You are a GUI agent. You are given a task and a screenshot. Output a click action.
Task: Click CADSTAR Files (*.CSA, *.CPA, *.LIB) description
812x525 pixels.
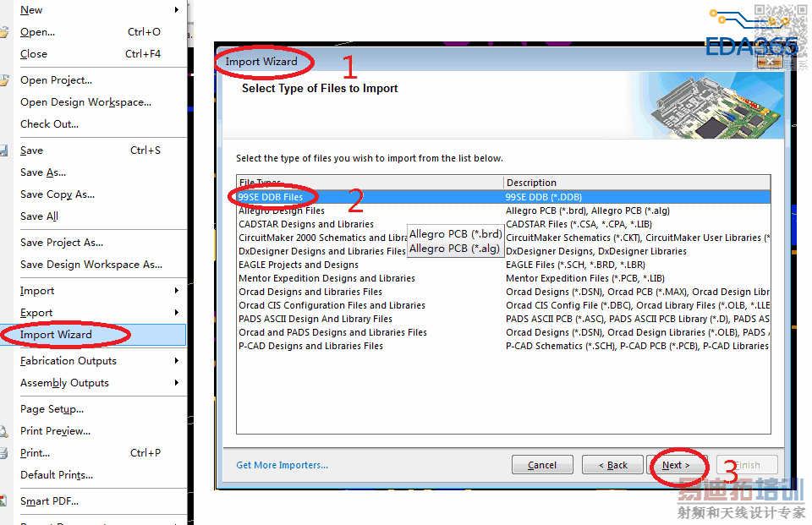coord(579,224)
